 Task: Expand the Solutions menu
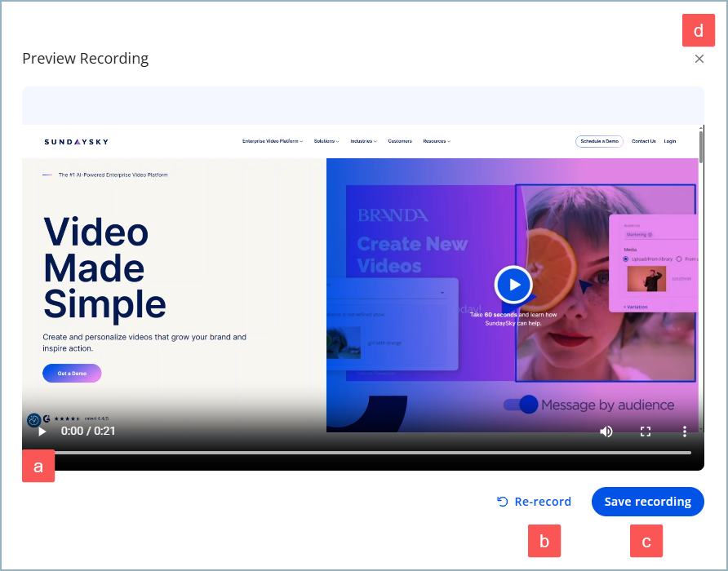(x=326, y=141)
